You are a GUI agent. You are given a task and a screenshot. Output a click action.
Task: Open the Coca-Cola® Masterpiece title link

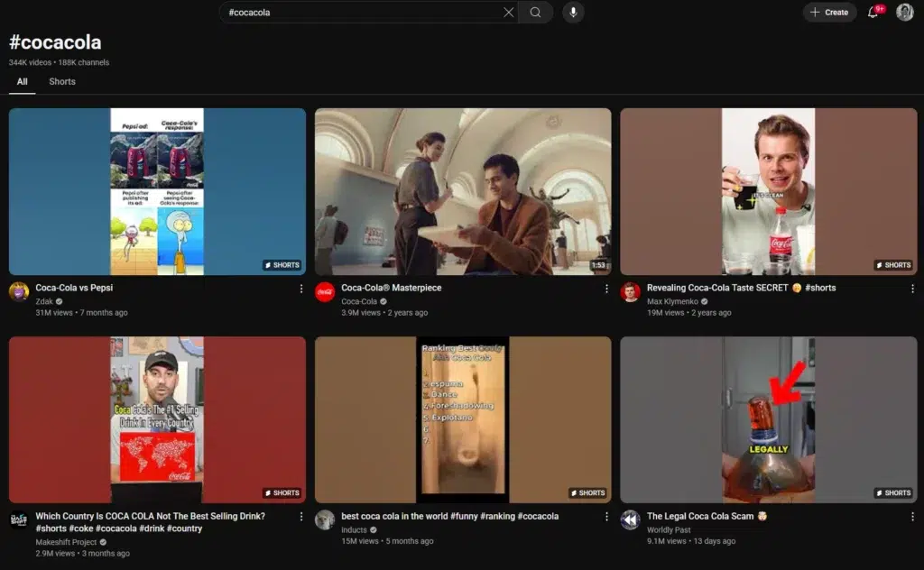[392, 288]
